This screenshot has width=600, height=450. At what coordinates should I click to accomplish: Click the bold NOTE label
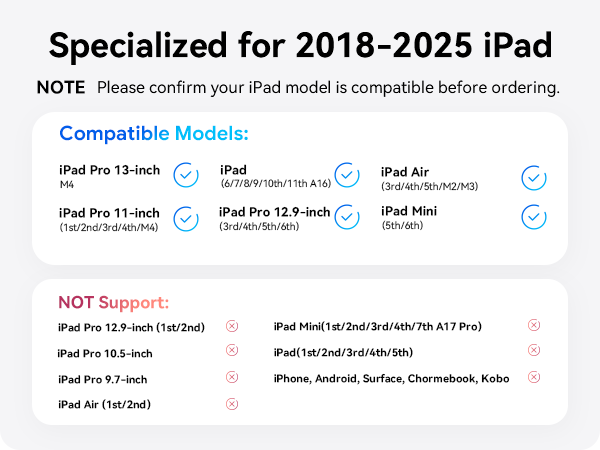click(61, 88)
